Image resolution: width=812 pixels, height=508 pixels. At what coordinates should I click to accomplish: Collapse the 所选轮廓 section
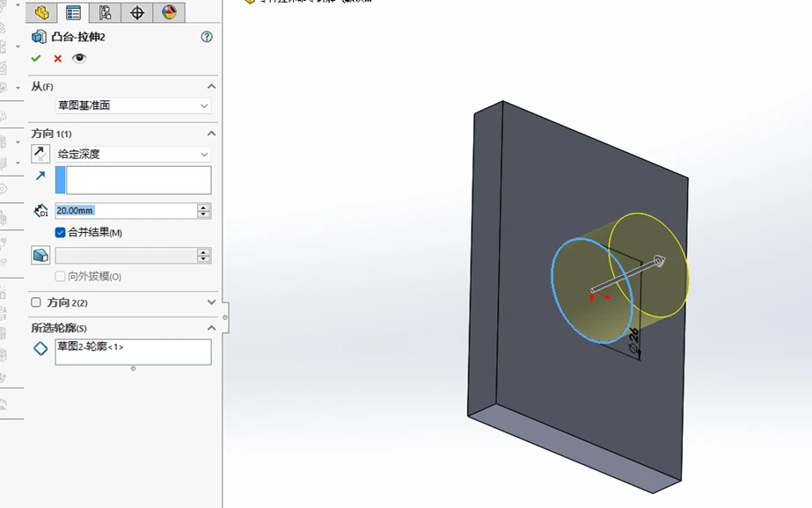pos(211,328)
